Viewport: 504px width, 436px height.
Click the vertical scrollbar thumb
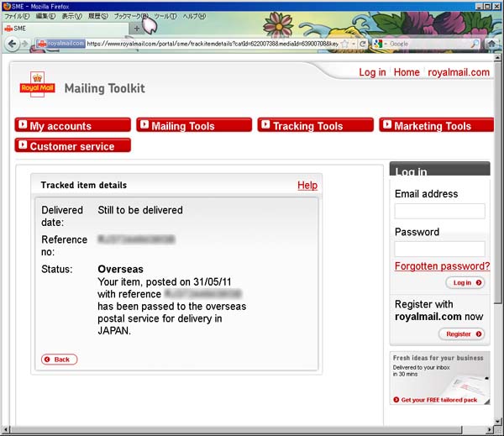point(497,182)
